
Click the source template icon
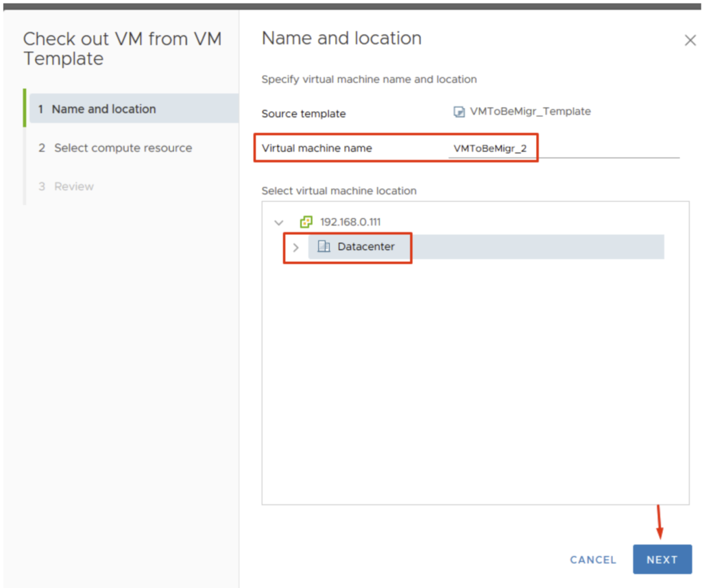(x=459, y=112)
